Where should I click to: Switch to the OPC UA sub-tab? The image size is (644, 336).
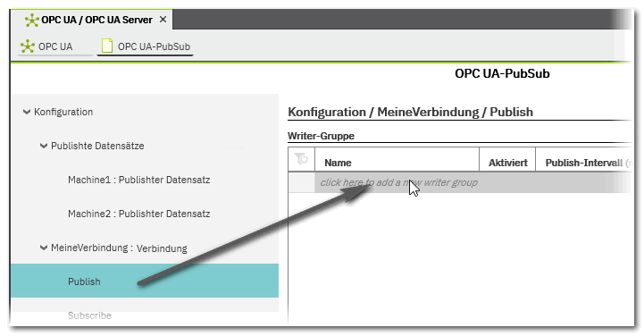(54, 46)
